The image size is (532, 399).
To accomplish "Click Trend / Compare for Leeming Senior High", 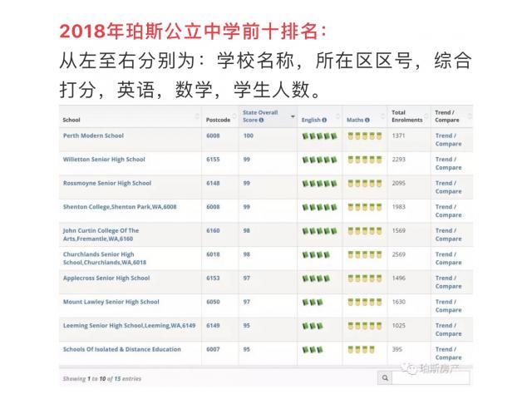I will 448,330.
